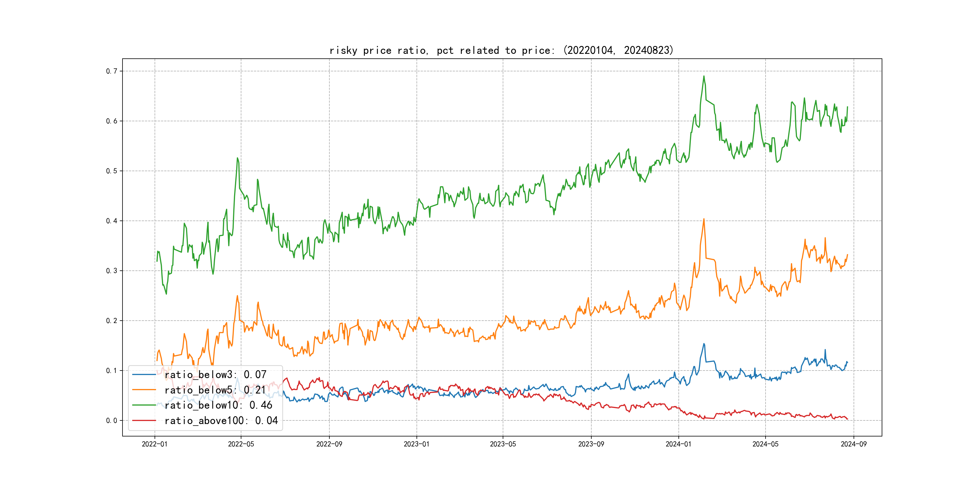
Task: Click the 0.7 y-axis tick label
Action: click(x=112, y=71)
